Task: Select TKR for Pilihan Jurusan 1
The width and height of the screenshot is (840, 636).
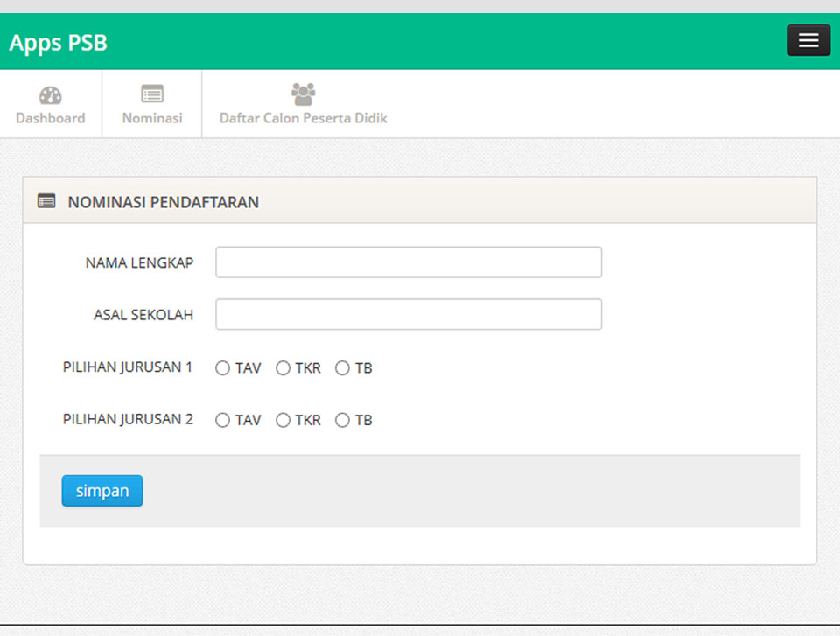Action: tap(283, 368)
